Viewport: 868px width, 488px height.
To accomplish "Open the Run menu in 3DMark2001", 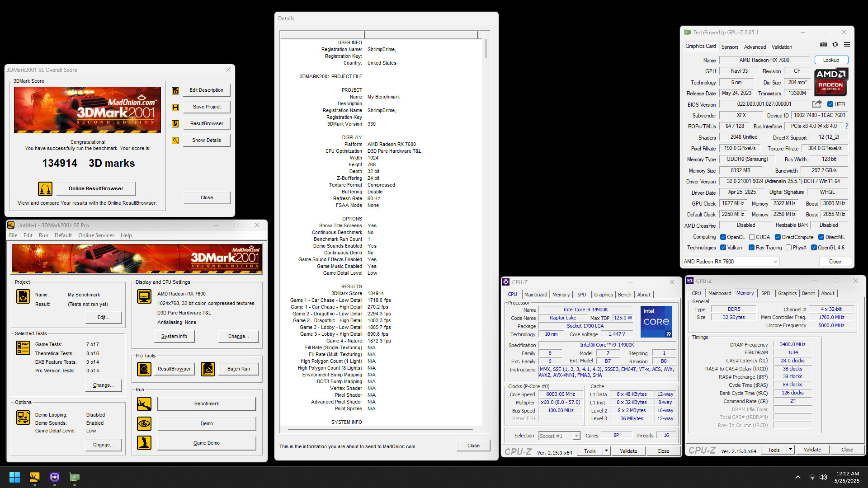I will pyautogui.click(x=43, y=235).
